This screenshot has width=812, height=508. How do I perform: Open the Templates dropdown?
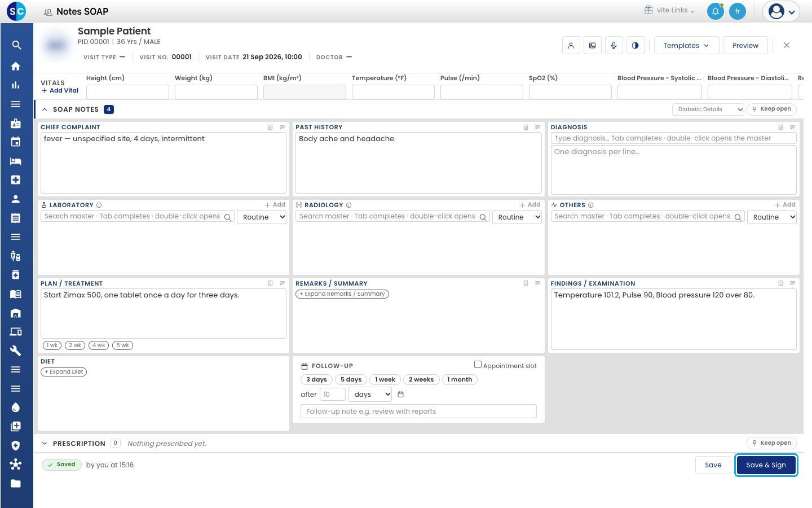click(686, 46)
